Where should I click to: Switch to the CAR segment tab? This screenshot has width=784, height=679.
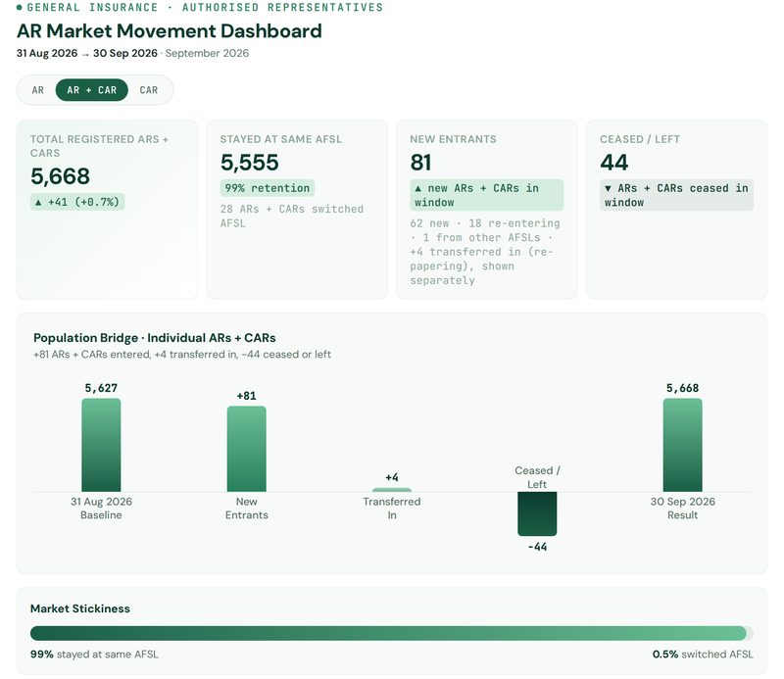tap(149, 90)
